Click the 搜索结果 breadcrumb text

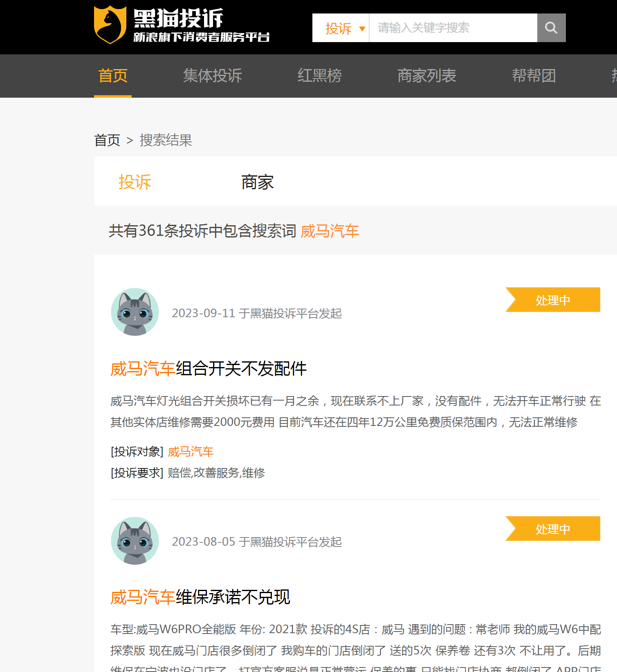coord(166,140)
